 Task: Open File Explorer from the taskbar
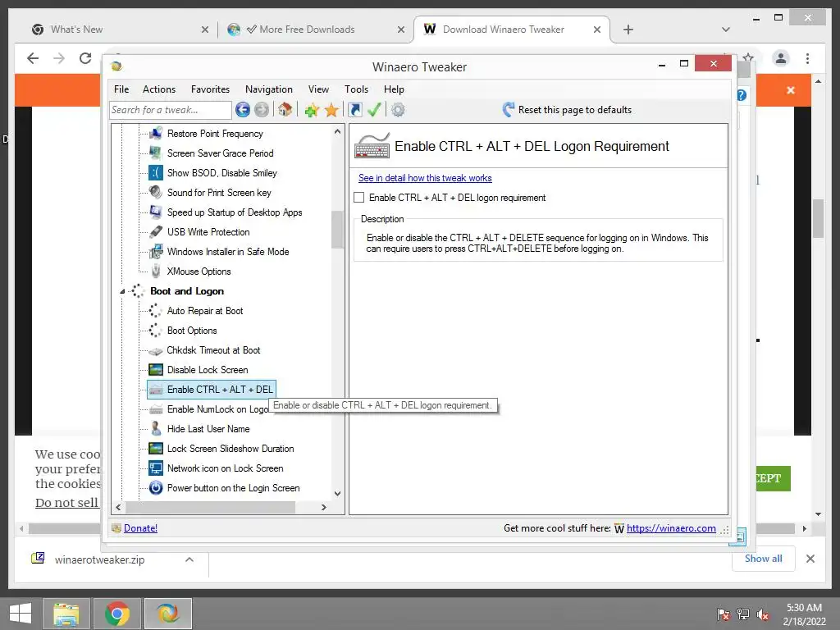tap(66, 614)
